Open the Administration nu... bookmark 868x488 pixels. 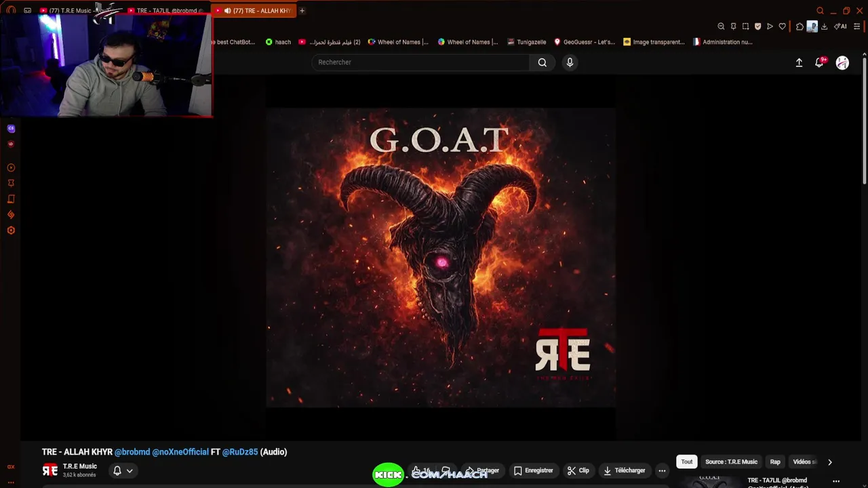(722, 42)
